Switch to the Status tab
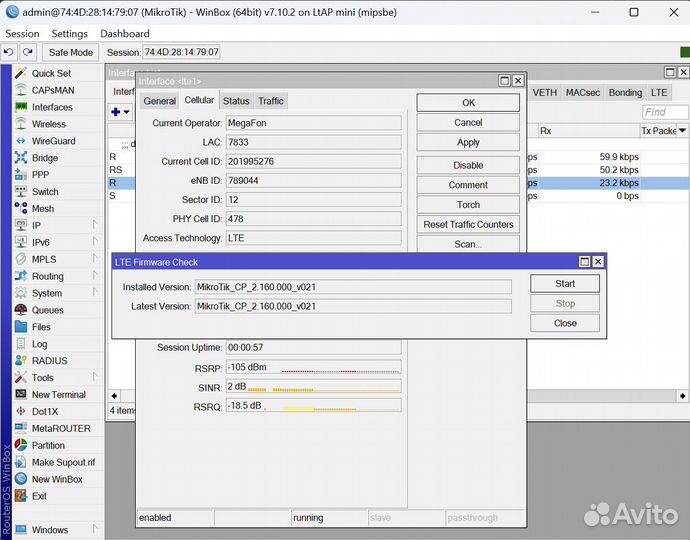 point(236,101)
